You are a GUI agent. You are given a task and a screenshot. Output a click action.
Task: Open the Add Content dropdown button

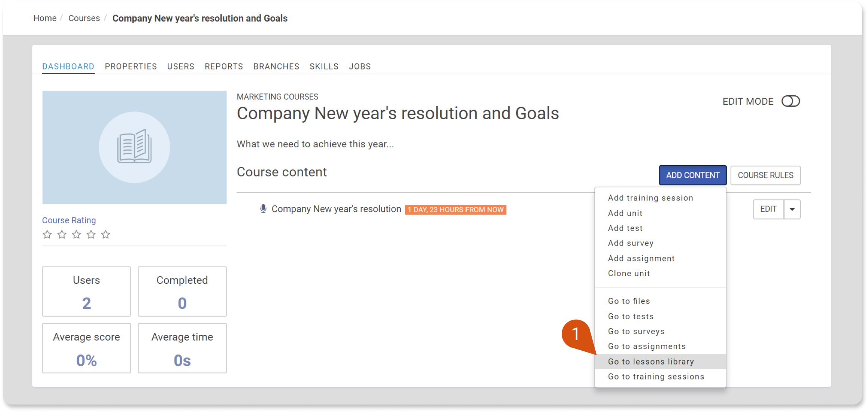point(693,175)
